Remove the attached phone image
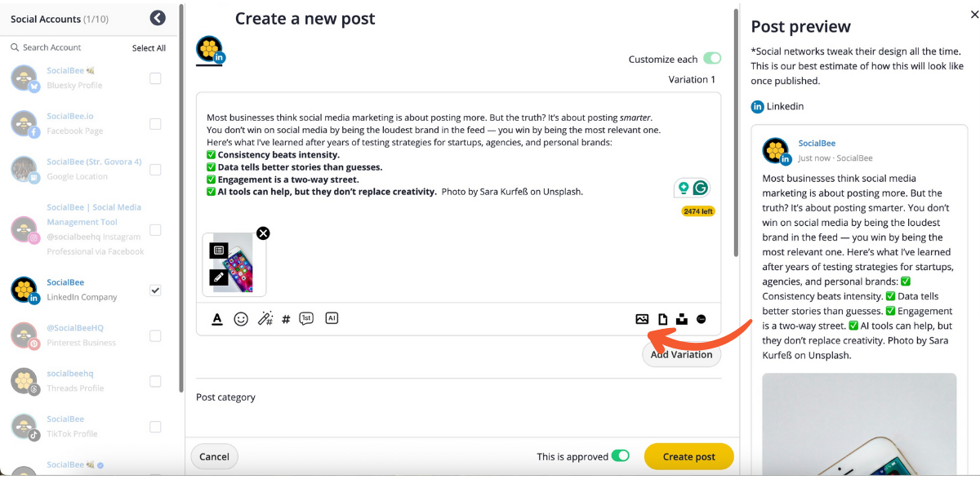The height and width of the screenshot is (479, 980). point(263,233)
